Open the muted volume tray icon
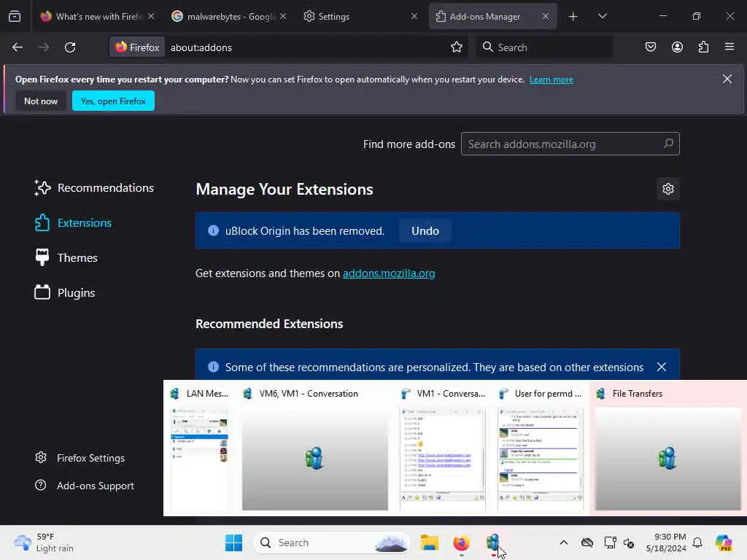747x560 pixels. tap(629, 542)
